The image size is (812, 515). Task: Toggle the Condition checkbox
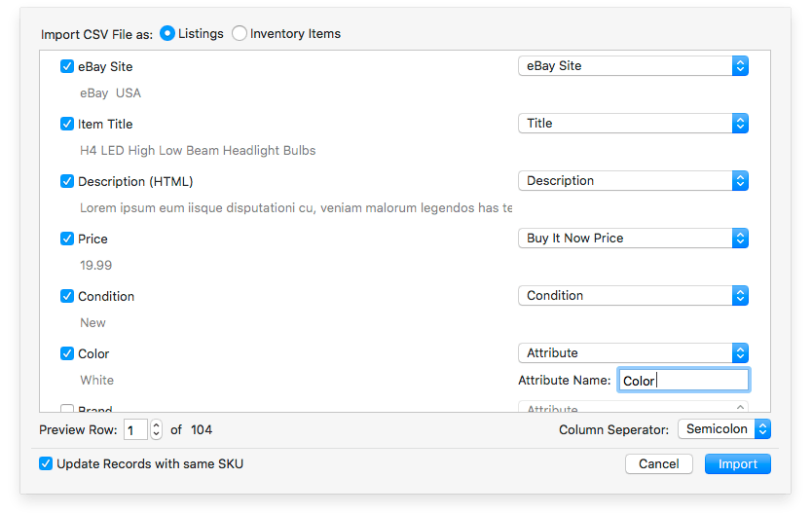pos(67,296)
